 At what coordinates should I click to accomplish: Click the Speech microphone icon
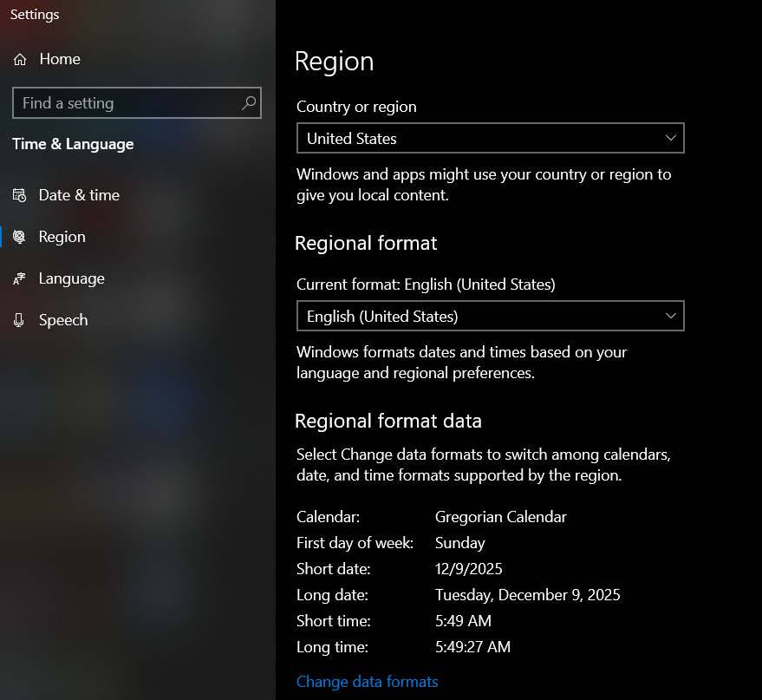[x=19, y=320]
